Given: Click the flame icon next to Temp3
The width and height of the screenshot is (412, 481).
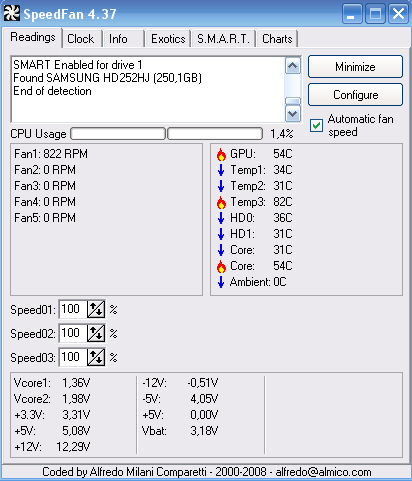Looking at the screenshot, I should [x=221, y=202].
